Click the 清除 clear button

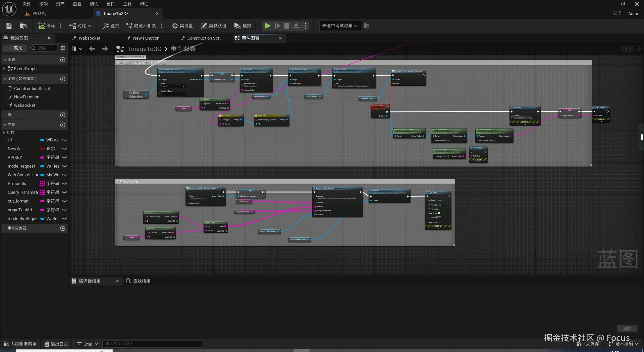[627, 328]
